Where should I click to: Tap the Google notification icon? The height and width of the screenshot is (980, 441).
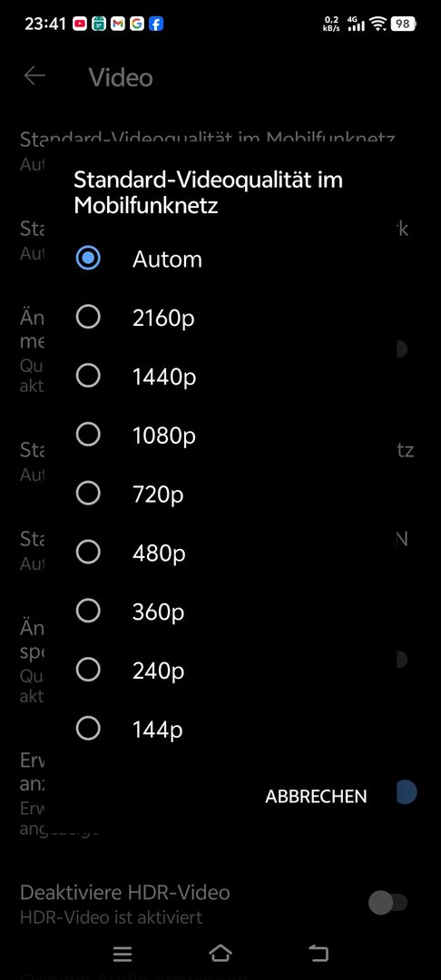(137, 24)
